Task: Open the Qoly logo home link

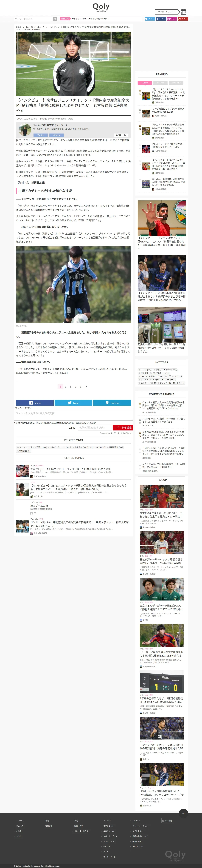Action: (101, 7)
